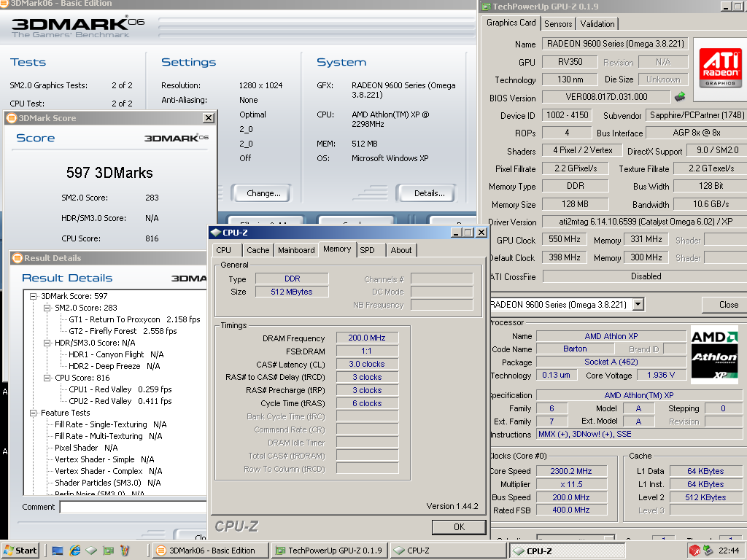Switch to Sensors tab in GPU-Z

558,24
